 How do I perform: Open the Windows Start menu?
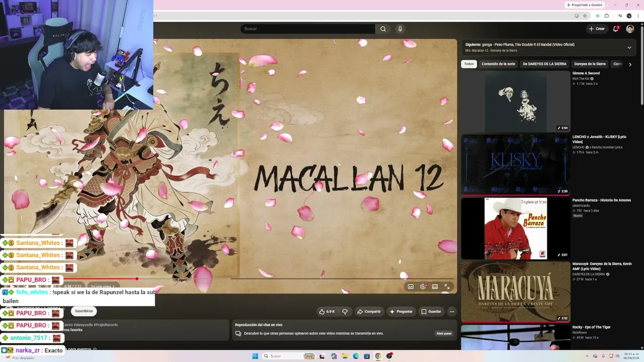pos(255,356)
